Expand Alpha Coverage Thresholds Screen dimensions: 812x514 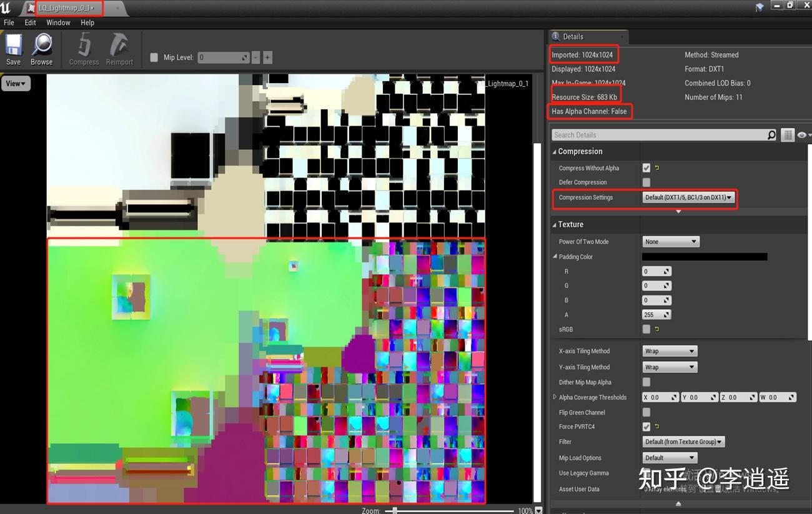click(x=555, y=397)
